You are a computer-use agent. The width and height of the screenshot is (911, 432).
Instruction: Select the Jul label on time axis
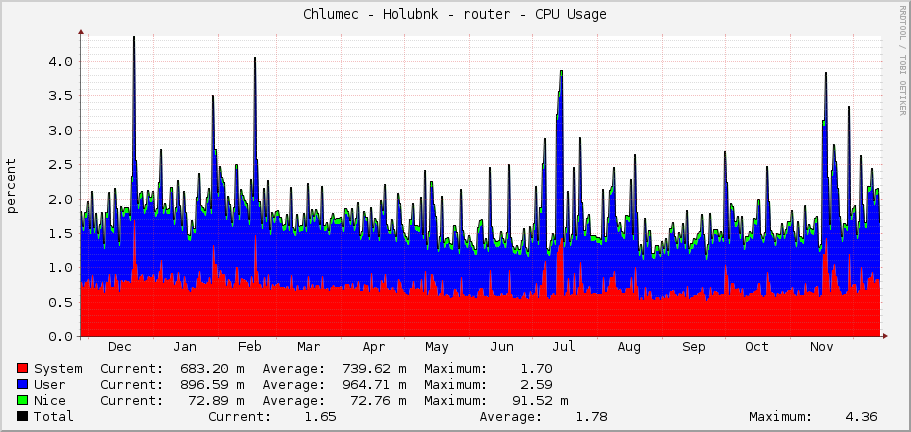pyautogui.click(x=564, y=347)
